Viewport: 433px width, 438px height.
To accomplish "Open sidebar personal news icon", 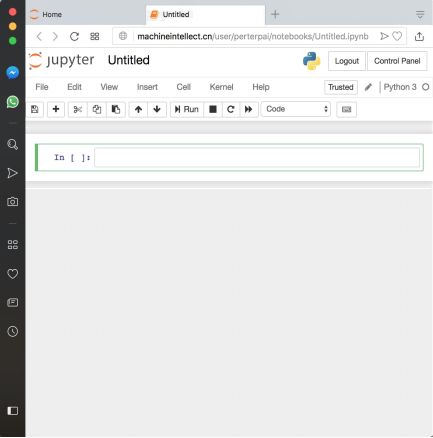I will tap(13, 302).
